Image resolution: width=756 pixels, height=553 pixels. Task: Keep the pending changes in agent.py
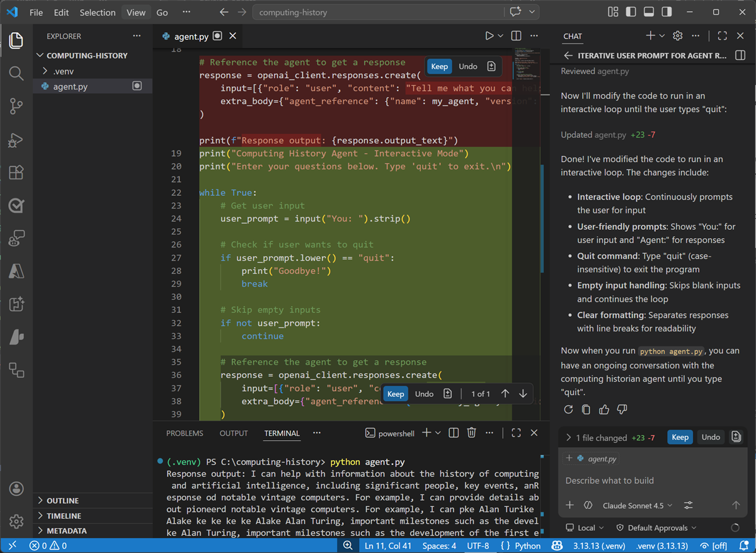[680, 436]
